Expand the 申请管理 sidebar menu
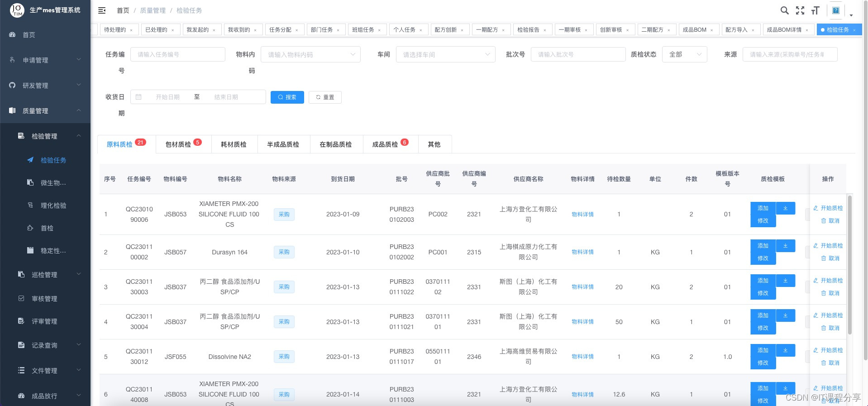868x406 pixels. pos(45,60)
